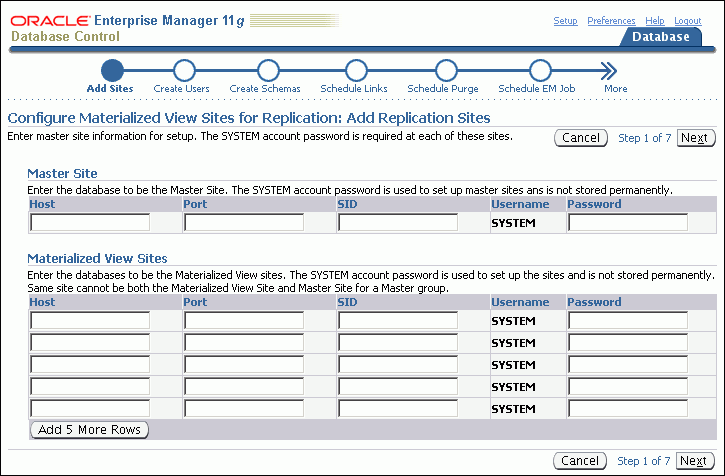Open the Database tab
The height and width of the screenshot is (476, 725).
[x=661, y=37]
